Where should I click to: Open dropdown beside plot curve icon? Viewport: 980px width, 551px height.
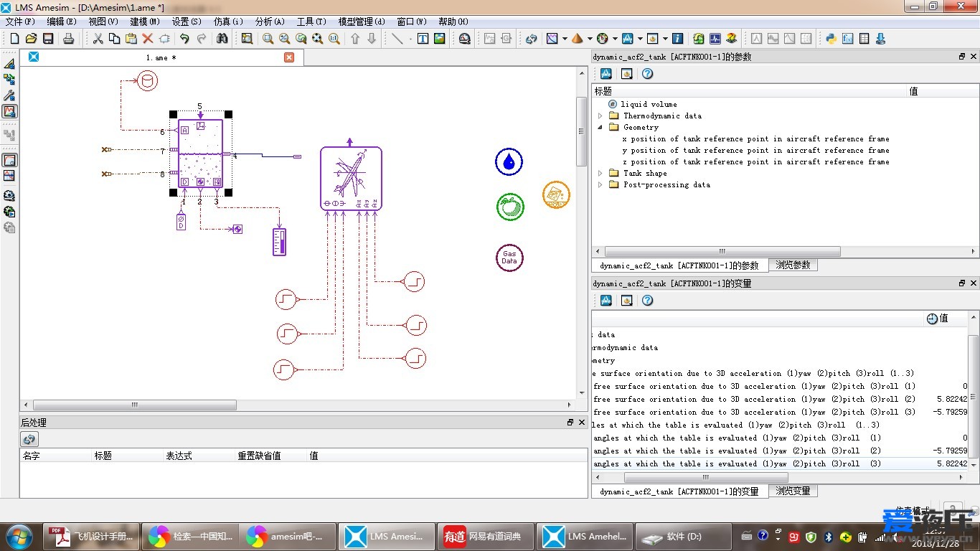pyautogui.click(x=565, y=39)
